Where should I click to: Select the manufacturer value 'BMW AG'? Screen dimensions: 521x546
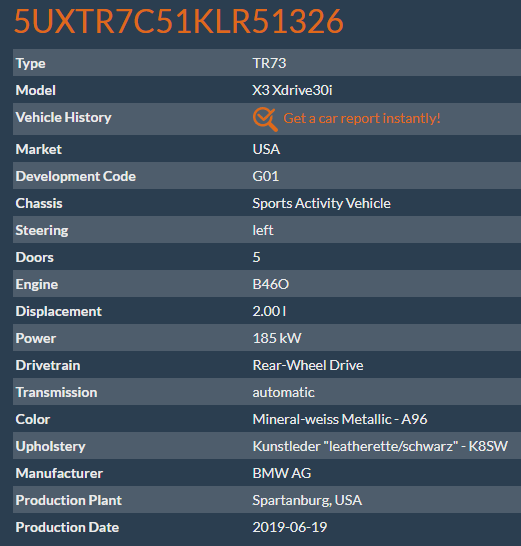coord(282,473)
